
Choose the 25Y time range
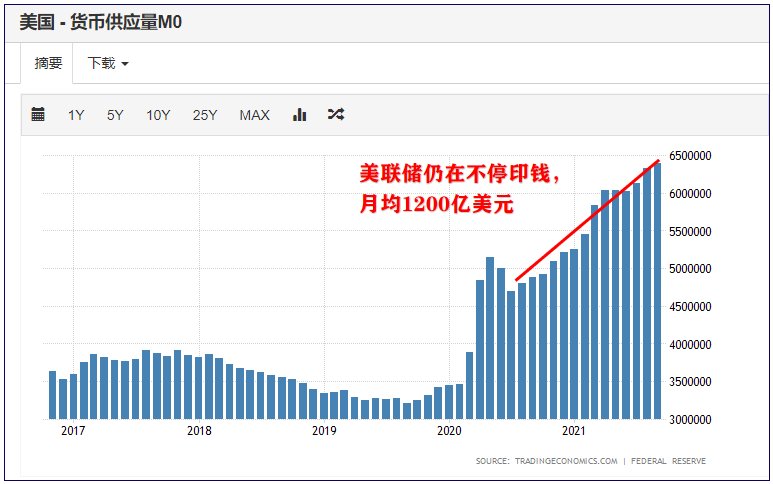pyautogui.click(x=205, y=115)
